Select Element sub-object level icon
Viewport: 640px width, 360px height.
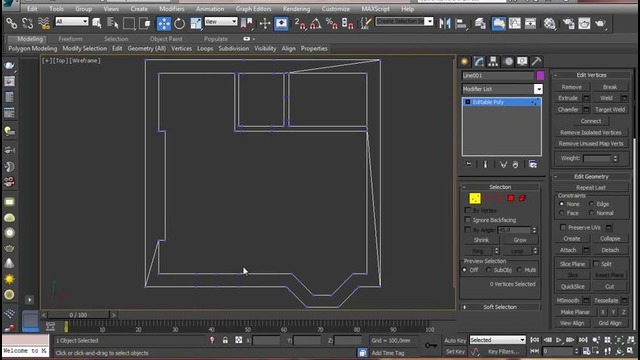click(522, 198)
